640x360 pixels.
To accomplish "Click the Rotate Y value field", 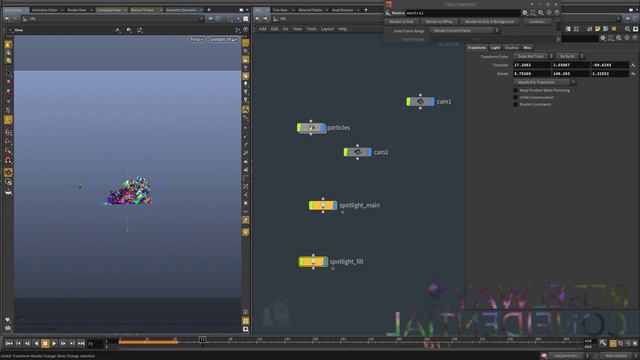I will [571, 74].
